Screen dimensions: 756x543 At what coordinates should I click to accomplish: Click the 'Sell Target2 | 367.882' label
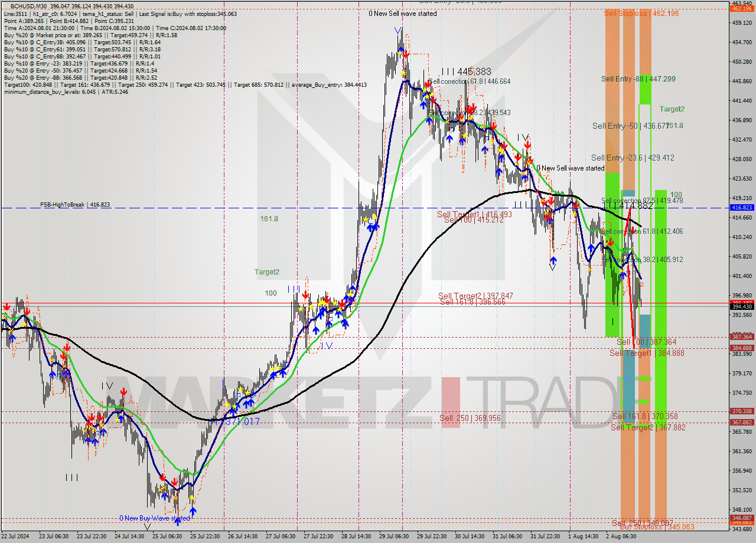click(648, 427)
